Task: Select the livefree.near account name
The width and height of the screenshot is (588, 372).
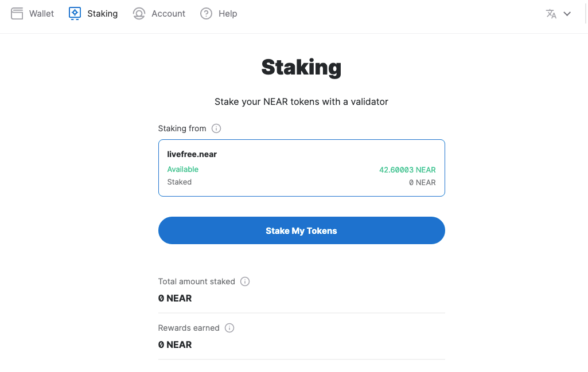Action: coord(192,154)
